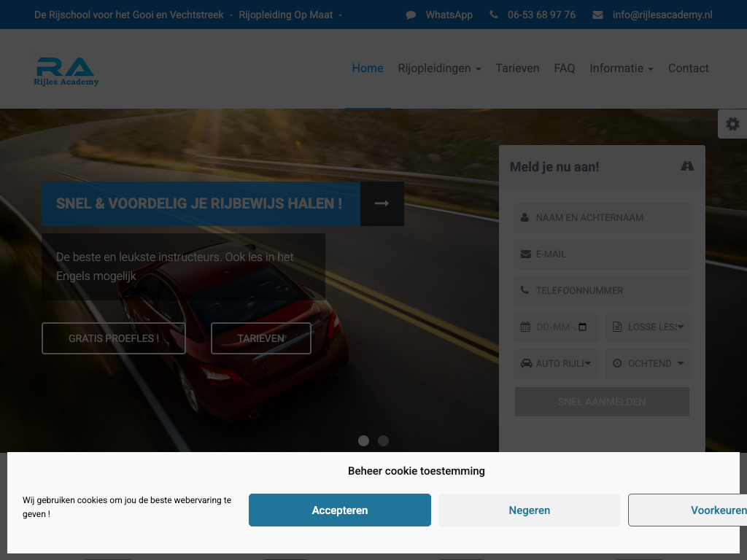Email info@rijlesacademy.nl

pyautogui.click(x=662, y=15)
